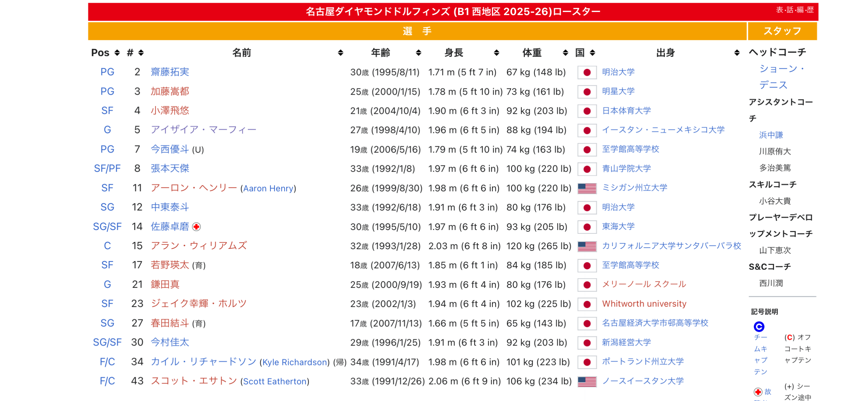Click the blue team captain C icon
Viewport: 868px width, 401px height.
759,326
